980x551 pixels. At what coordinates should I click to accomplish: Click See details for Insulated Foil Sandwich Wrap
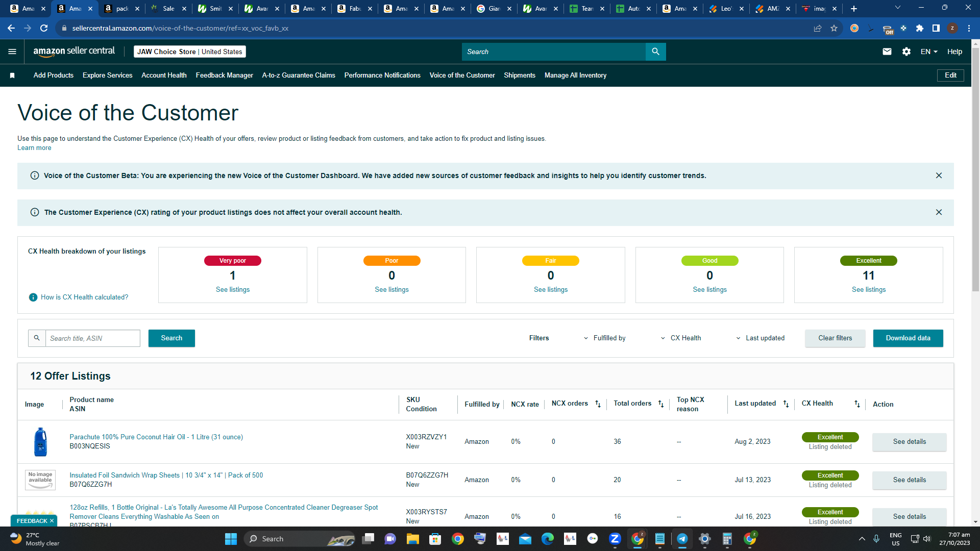pyautogui.click(x=909, y=480)
